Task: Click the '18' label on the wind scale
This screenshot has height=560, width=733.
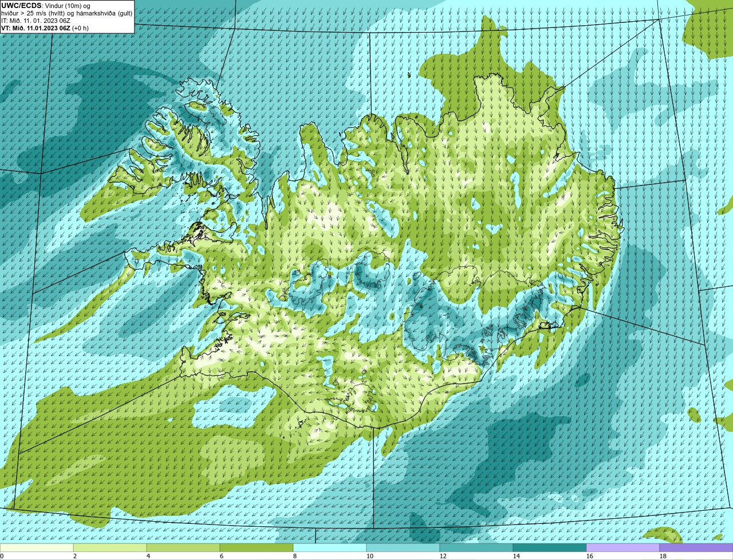Action: coord(663,556)
